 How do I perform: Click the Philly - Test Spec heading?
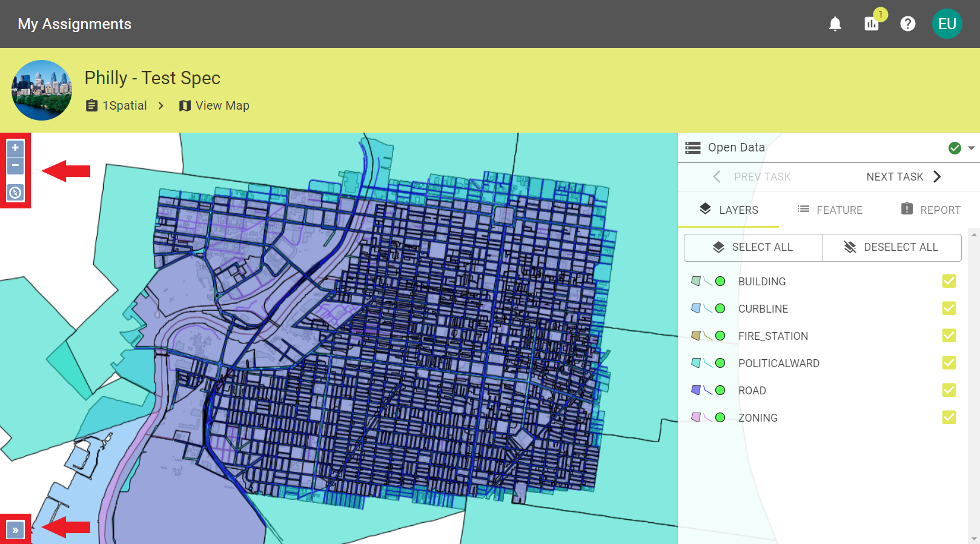coord(153,78)
